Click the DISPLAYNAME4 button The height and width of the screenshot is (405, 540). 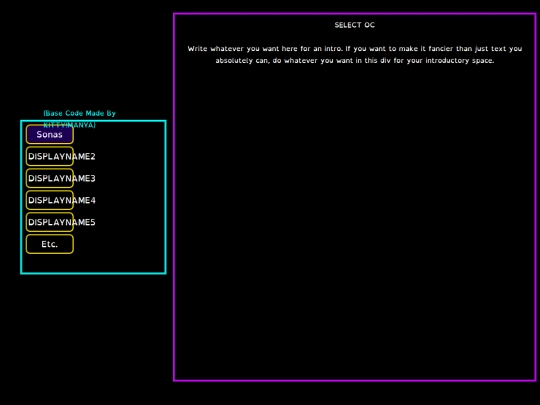50,200
